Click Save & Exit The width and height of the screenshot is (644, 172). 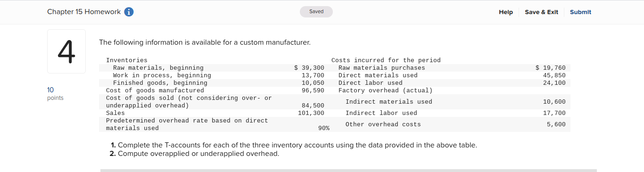[x=541, y=12]
